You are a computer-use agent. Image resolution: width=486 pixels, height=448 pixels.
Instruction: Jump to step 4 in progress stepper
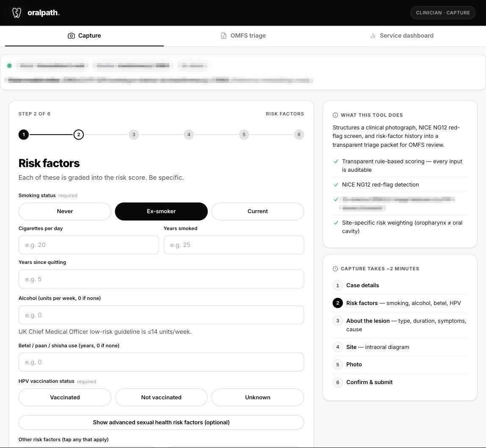coord(189,135)
